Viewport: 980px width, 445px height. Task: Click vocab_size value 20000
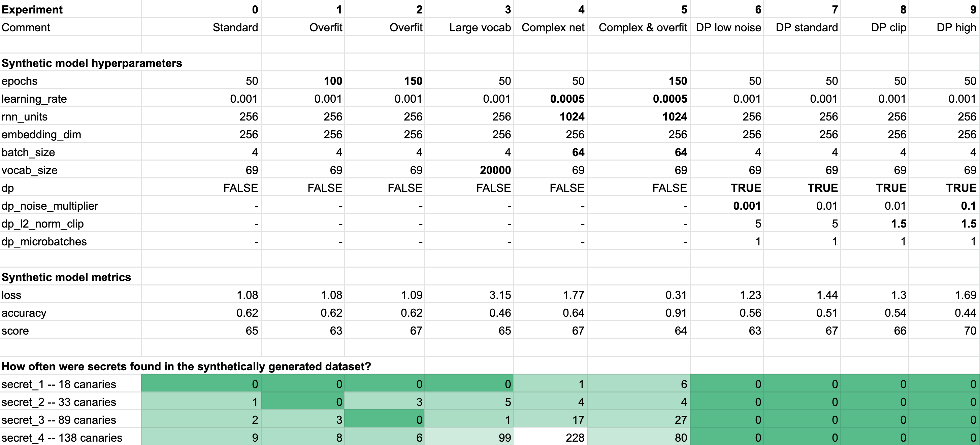(x=469, y=170)
